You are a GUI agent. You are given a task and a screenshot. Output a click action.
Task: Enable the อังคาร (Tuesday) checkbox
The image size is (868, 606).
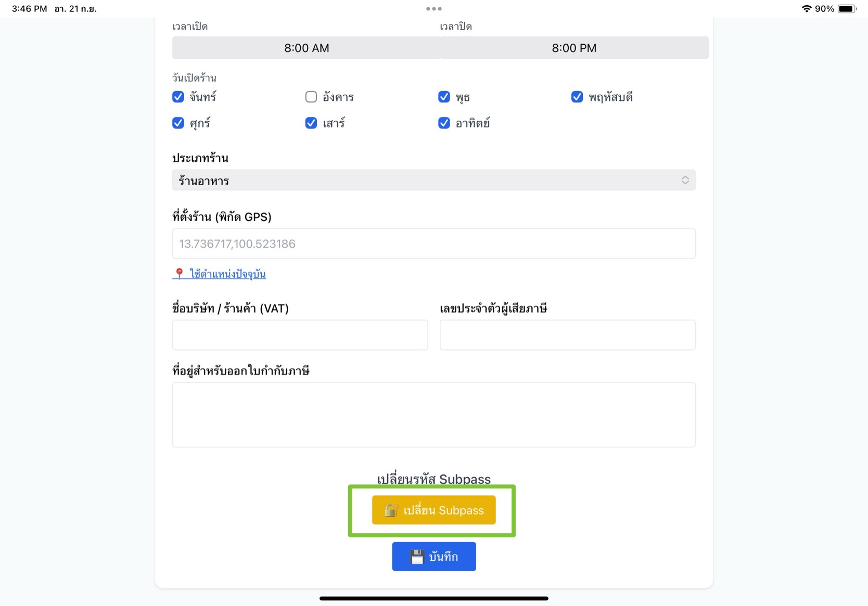(x=311, y=97)
